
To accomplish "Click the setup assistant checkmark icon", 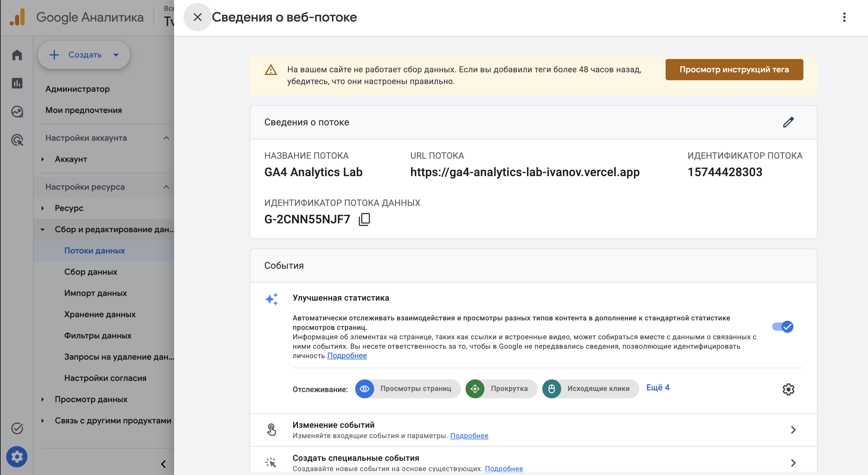I will point(17,428).
